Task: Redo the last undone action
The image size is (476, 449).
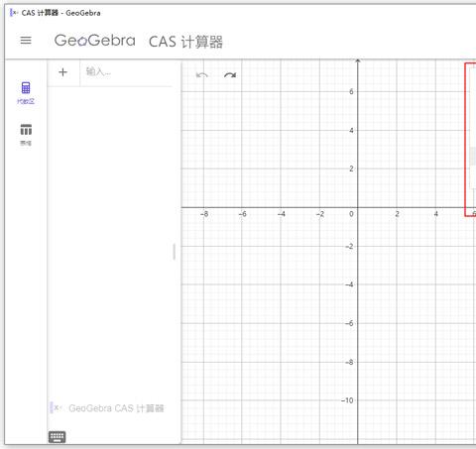Action: coord(230,75)
